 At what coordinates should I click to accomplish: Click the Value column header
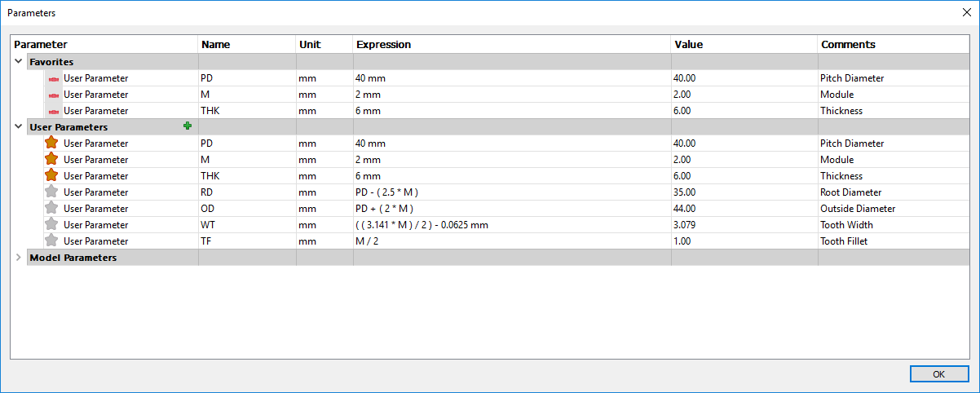(x=744, y=44)
